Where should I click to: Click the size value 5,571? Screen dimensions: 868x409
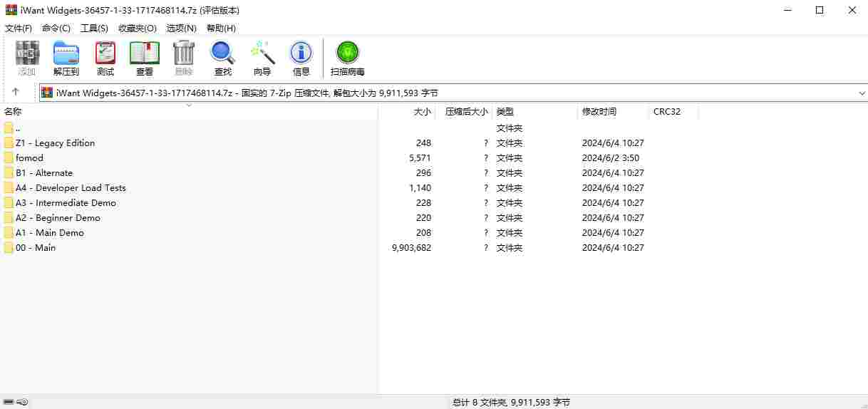tap(420, 158)
